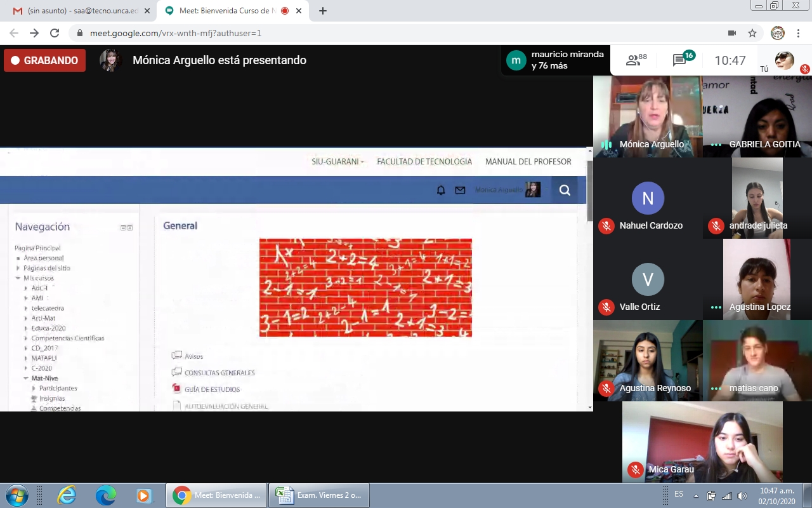Select Mónica Arguello's video tile
This screenshot has height=508, width=812.
pyautogui.click(x=647, y=116)
